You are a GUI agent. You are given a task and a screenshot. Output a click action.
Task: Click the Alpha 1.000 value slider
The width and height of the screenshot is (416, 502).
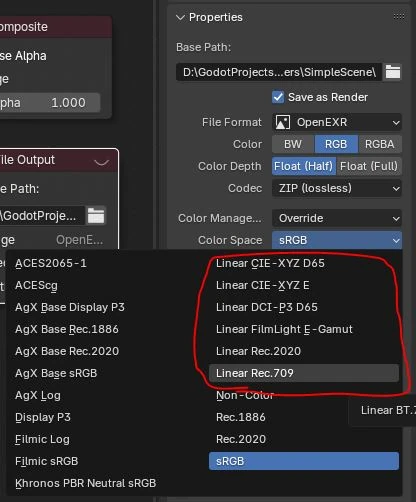50,103
